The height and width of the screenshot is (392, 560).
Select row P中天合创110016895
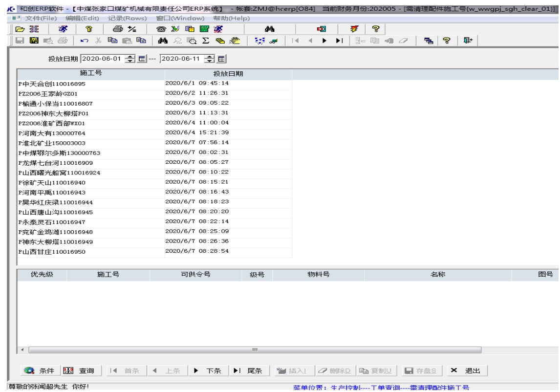pyautogui.click(x=154, y=84)
